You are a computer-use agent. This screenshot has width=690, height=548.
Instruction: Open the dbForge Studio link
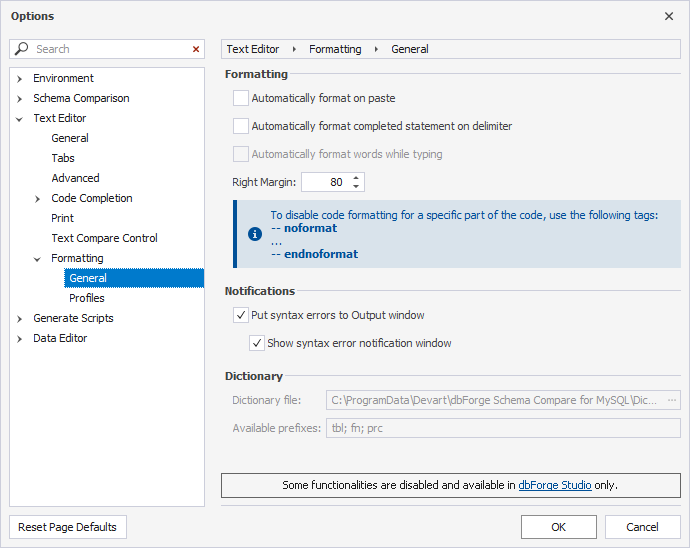554,485
